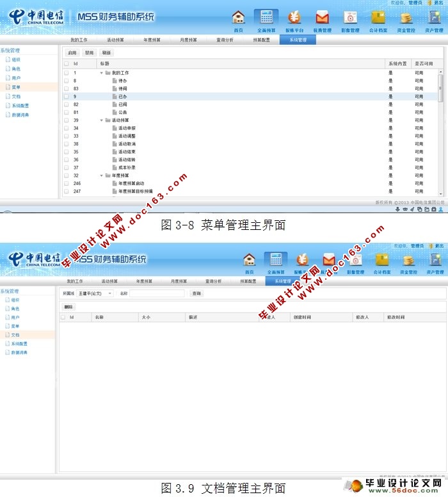Focus 名称 input field in document screen
This screenshot has height=497, width=448.
tap(157, 293)
